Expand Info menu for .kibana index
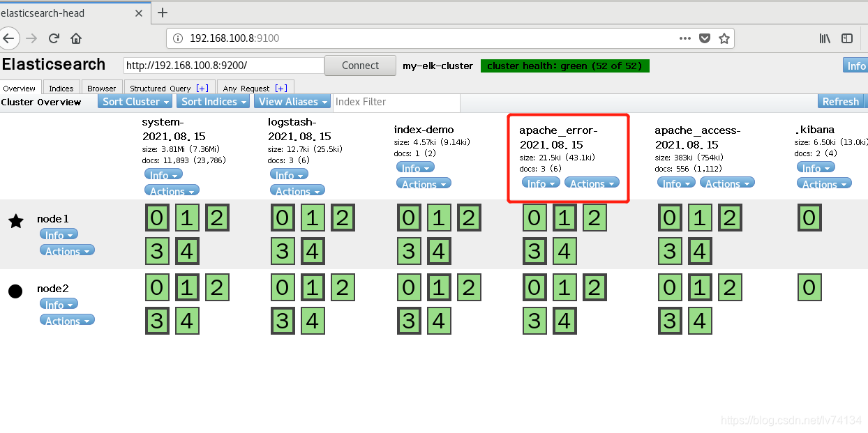Screen dimensions: 868x433 (816, 167)
